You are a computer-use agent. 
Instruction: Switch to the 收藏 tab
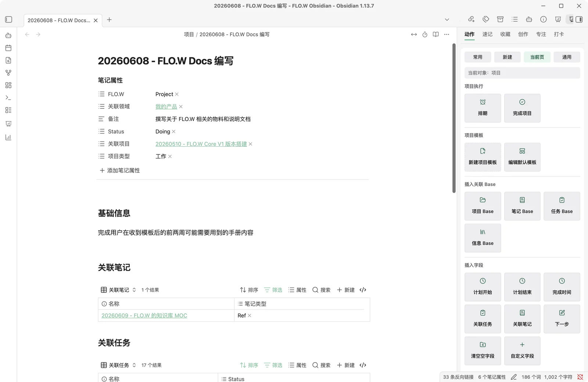click(505, 34)
